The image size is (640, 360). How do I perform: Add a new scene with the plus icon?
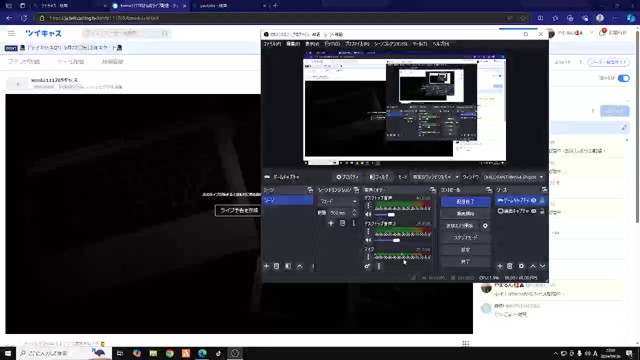[267, 266]
